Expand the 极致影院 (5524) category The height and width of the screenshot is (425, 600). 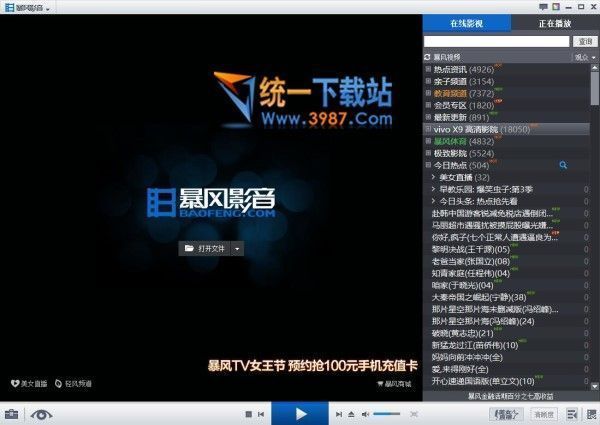point(429,153)
